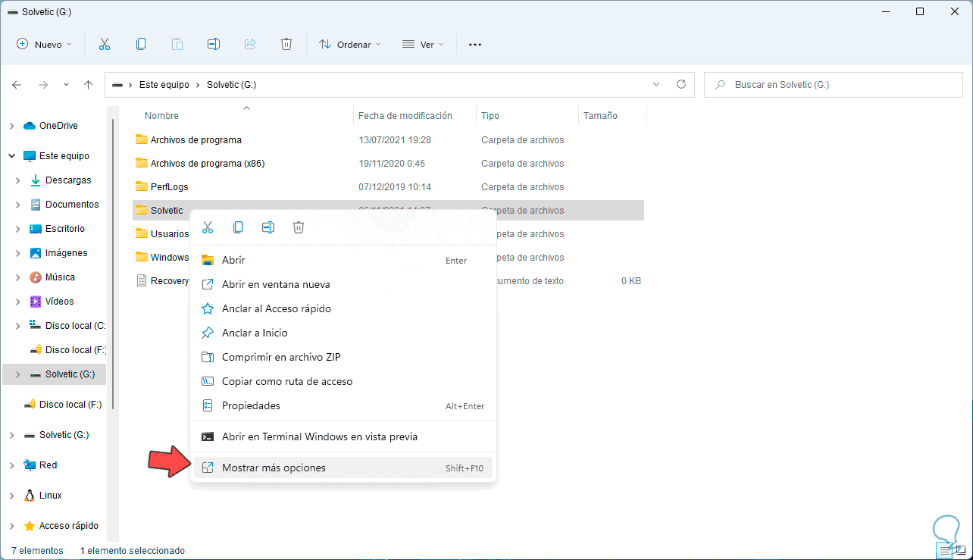This screenshot has height=560, width=973.
Task: Expand the Linux tree node
Action: (11, 496)
